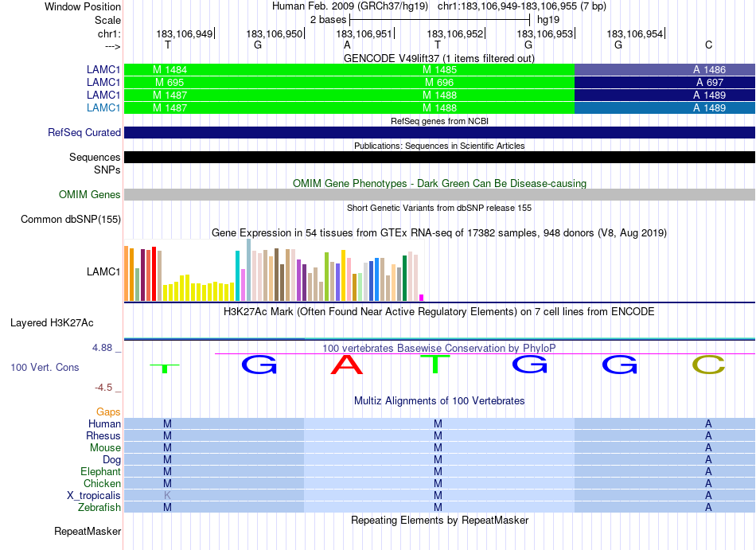The width and height of the screenshot is (756, 550).
Task: Click the -4.5 PhyloP lower scale value
Action: tap(103, 388)
